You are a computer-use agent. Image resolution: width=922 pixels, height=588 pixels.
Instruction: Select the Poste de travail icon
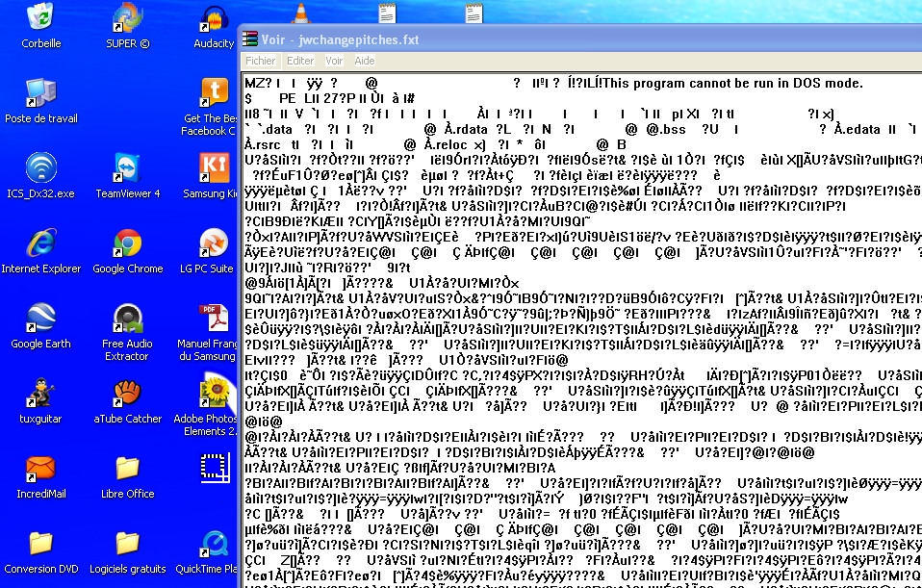tap(40, 94)
